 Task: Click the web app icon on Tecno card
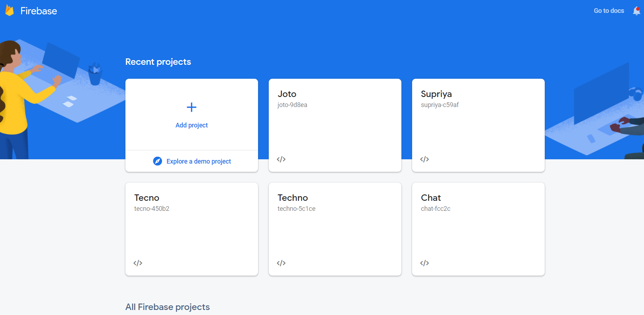point(138,263)
